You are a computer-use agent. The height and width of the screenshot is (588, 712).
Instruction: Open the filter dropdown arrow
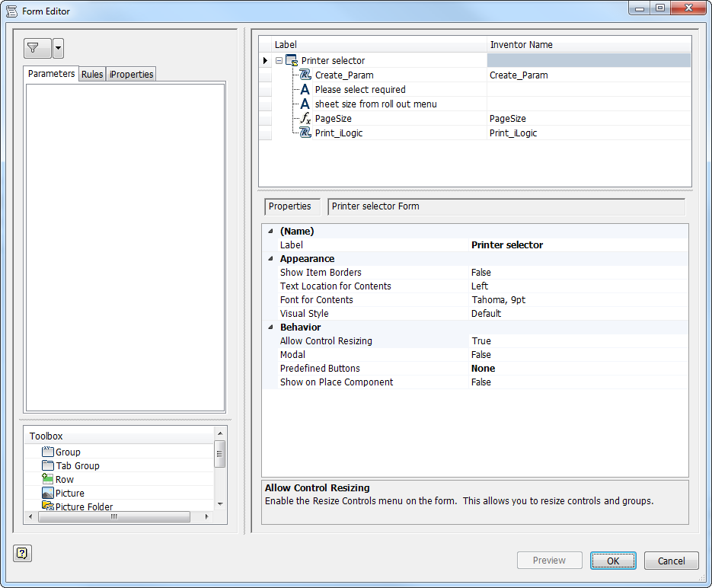click(57, 48)
